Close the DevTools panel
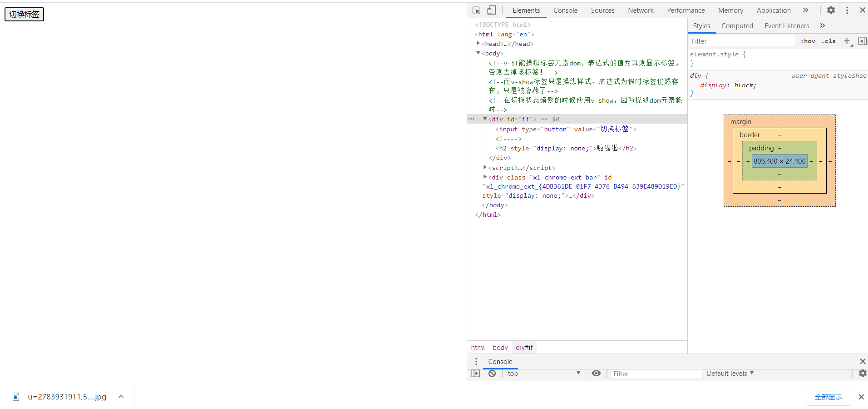This screenshot has width=868, height=409. click(863, 10)
